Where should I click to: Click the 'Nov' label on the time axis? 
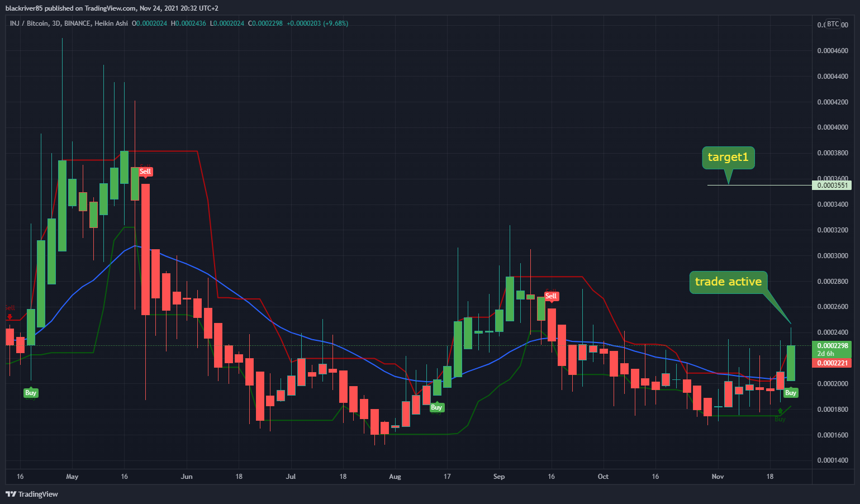click(x=718, y=477)
